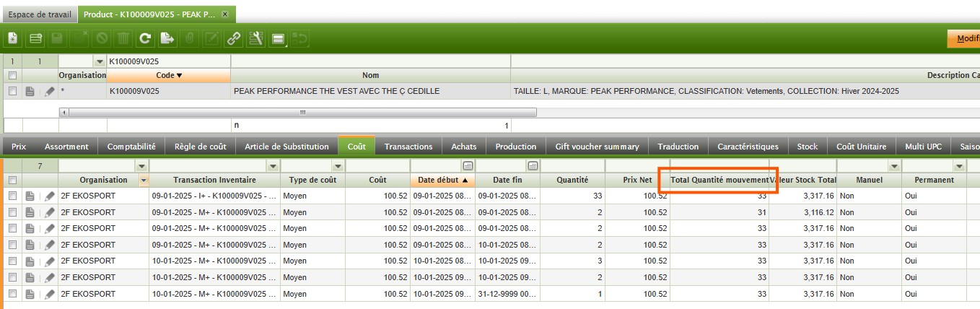Screen dimensions: 980x309
Task: Open product grid Organisation filter dropdown
Action: [100, 62]
